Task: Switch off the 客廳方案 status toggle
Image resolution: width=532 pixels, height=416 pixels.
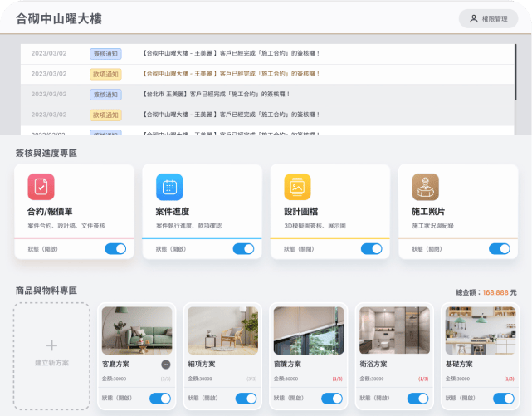Action: (x=159, y=399)
